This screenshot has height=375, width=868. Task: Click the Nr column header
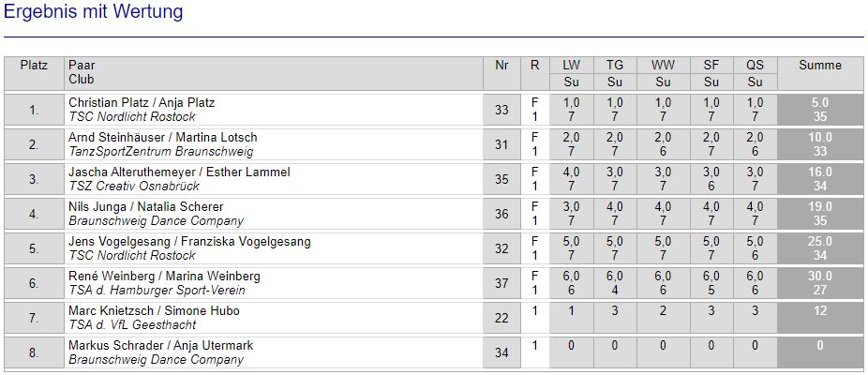click(501, 66)
